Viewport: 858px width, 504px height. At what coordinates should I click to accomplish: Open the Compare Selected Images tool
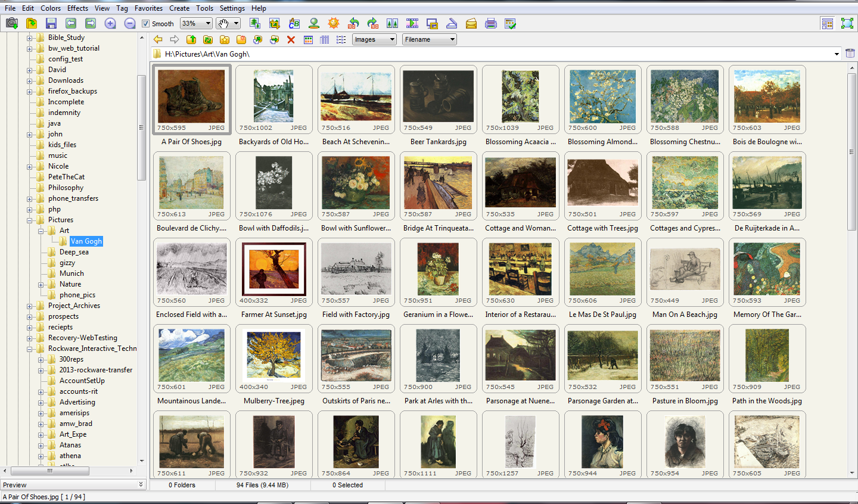pos(393,23)
